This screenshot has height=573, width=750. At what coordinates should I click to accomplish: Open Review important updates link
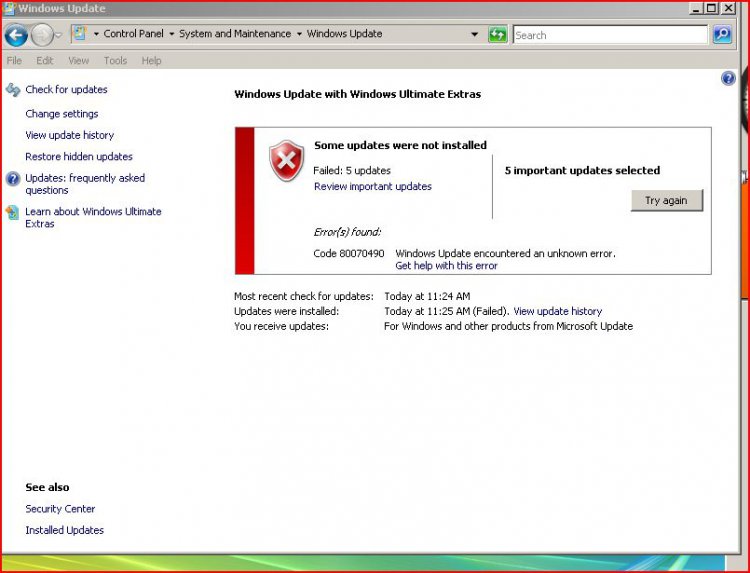click(372, 187)
